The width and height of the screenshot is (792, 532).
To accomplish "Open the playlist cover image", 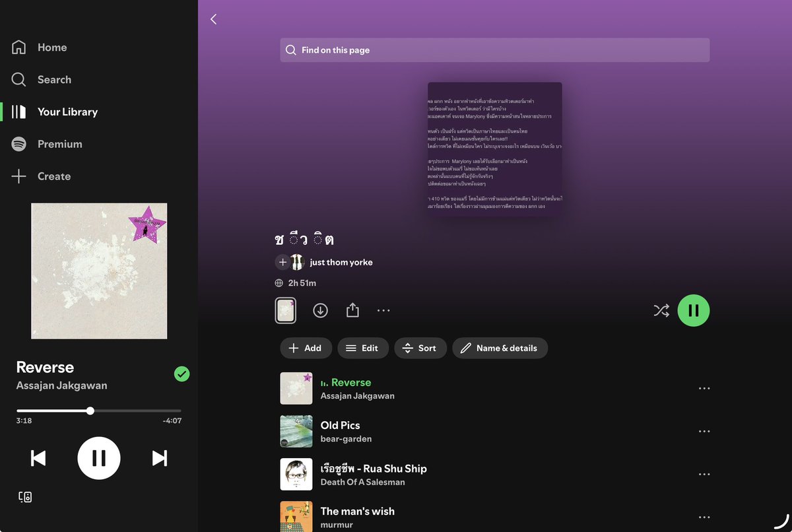I will tap(495, 149).
